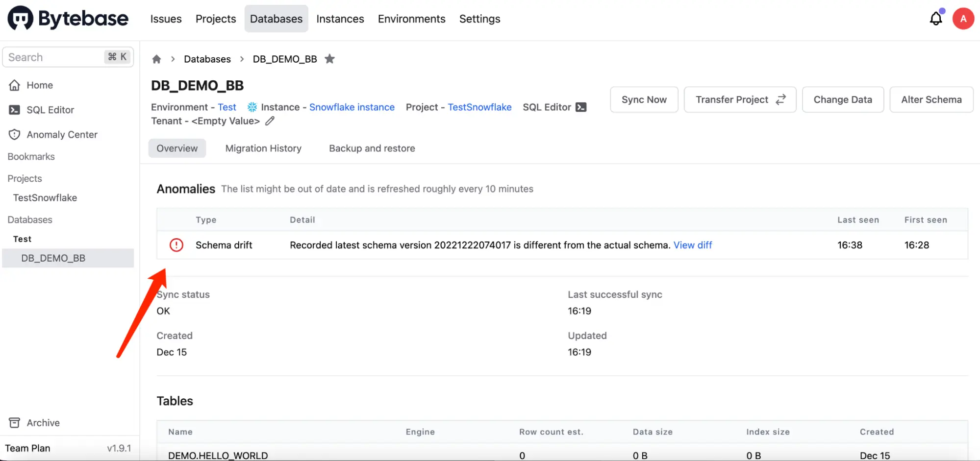Click the SQL Editor terminal icon in header

(x=581, y=107)
